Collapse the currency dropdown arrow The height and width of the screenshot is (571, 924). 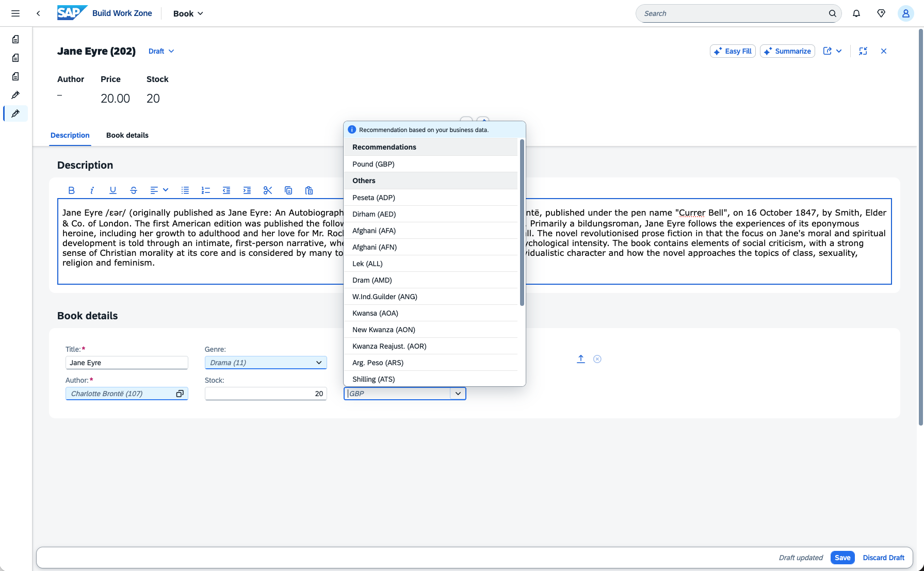(x=458, y=394)
